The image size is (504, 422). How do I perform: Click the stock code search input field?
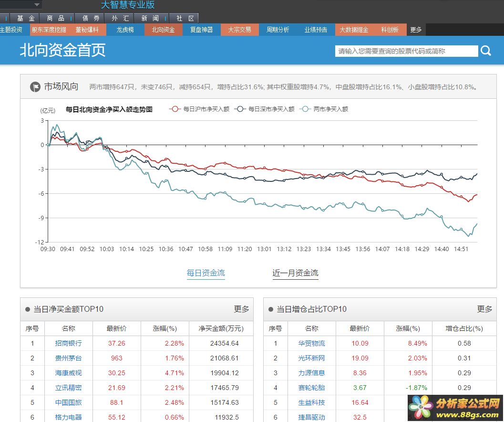(406, 51)
